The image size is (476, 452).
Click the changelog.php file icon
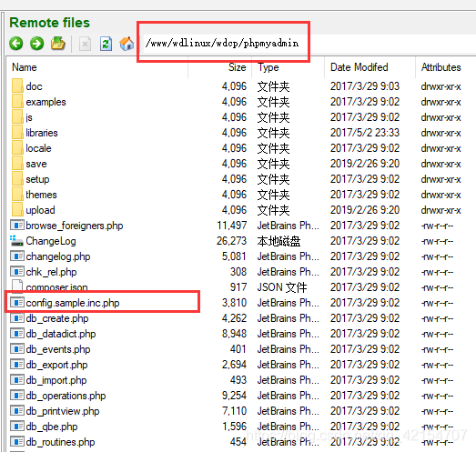point(17,256)
